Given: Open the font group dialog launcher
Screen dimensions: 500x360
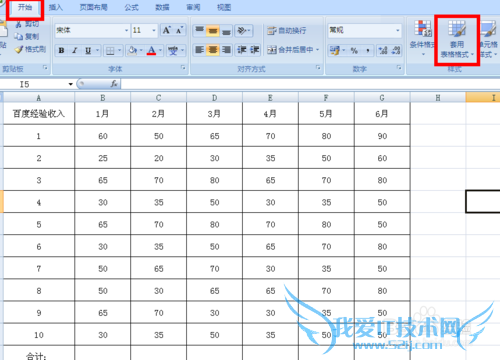Looking at the screenshot, I should [183, 68].
